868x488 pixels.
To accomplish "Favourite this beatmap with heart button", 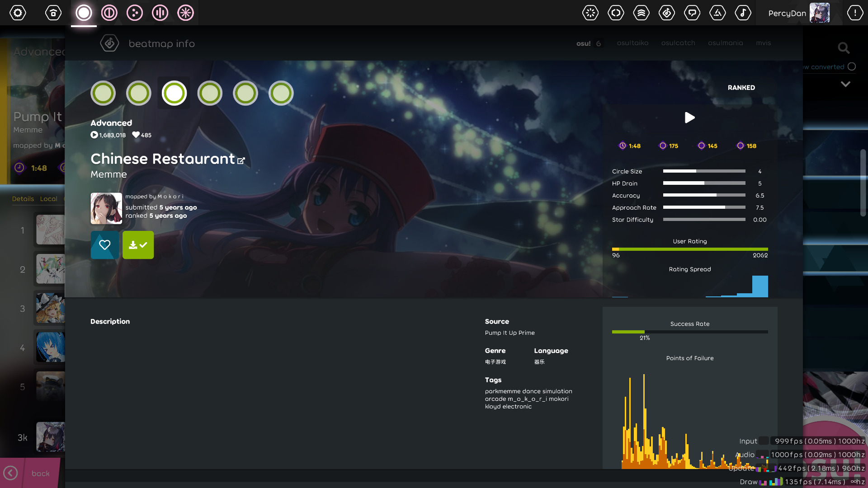I will [105, 245].
